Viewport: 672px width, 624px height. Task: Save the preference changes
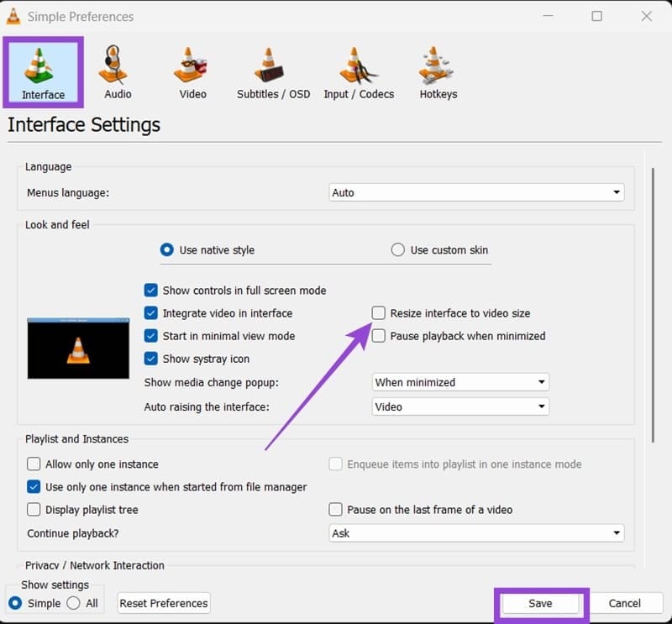coord(541,603)
